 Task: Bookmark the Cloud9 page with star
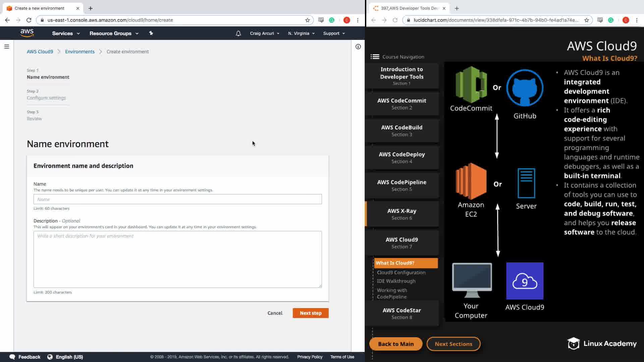pos(307,20)
